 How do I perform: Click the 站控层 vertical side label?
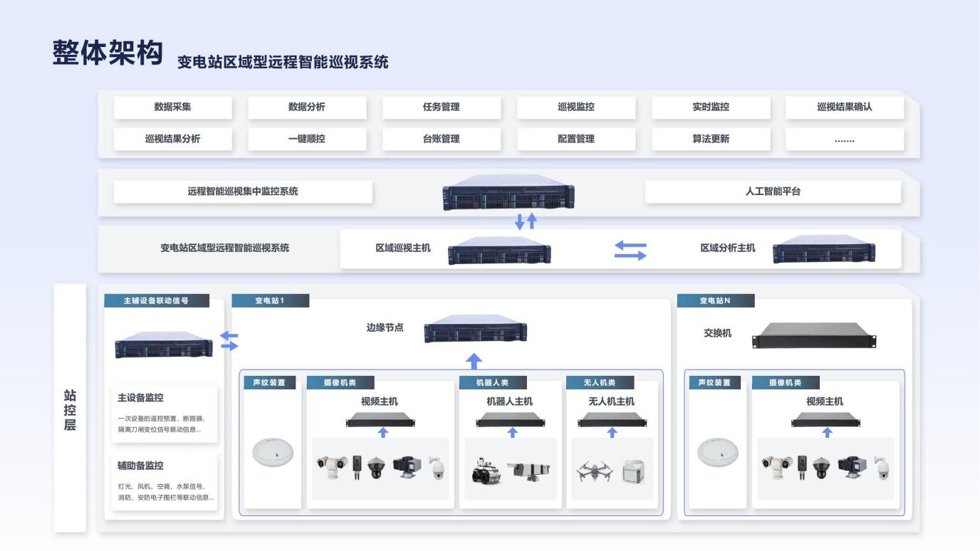click(x=70, y=409)
